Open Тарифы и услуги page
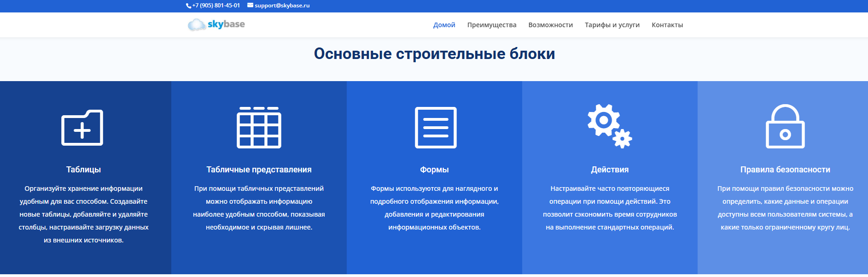Image resolution: width=868 pixels, height=277 pixels. (612, 25)
